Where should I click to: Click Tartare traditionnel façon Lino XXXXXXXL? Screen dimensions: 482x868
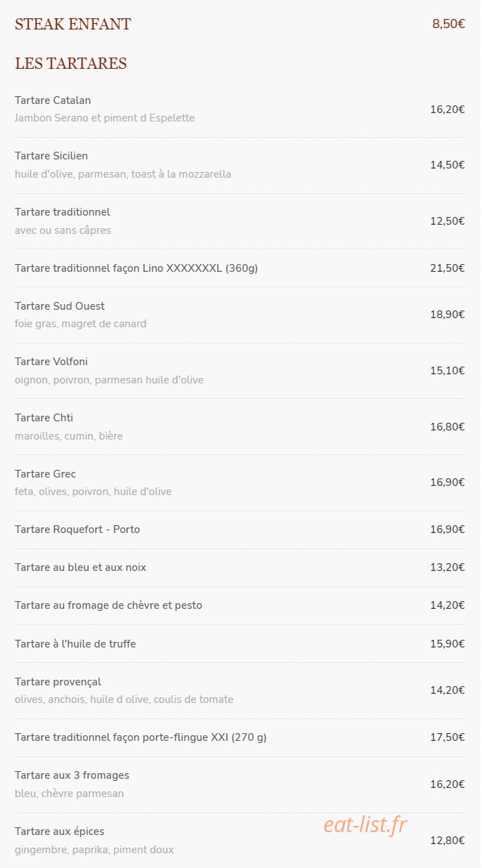click(x=240, y=268)
